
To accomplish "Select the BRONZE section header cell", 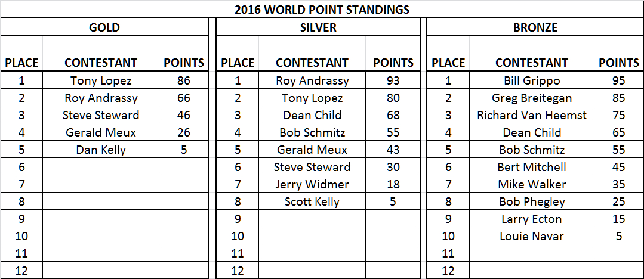I will [x=535, y=27].
